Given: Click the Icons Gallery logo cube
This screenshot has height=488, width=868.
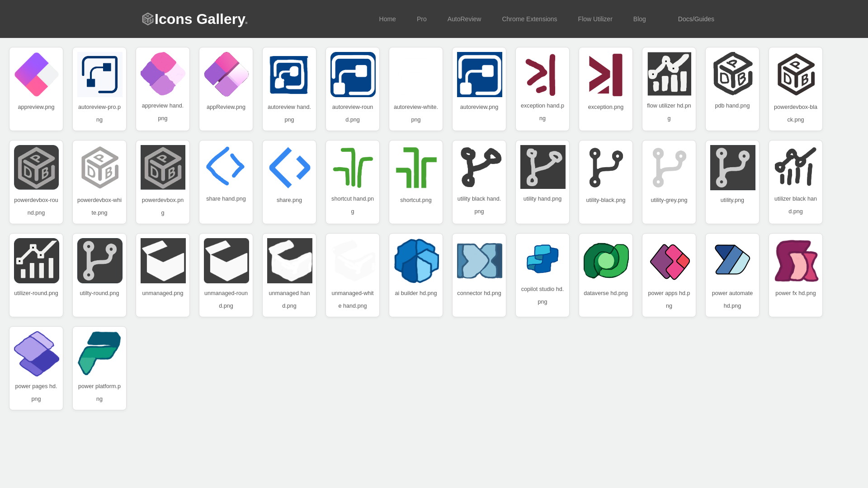Looking at the screenshot, I should pyautogui.click(x=148, y=19).
